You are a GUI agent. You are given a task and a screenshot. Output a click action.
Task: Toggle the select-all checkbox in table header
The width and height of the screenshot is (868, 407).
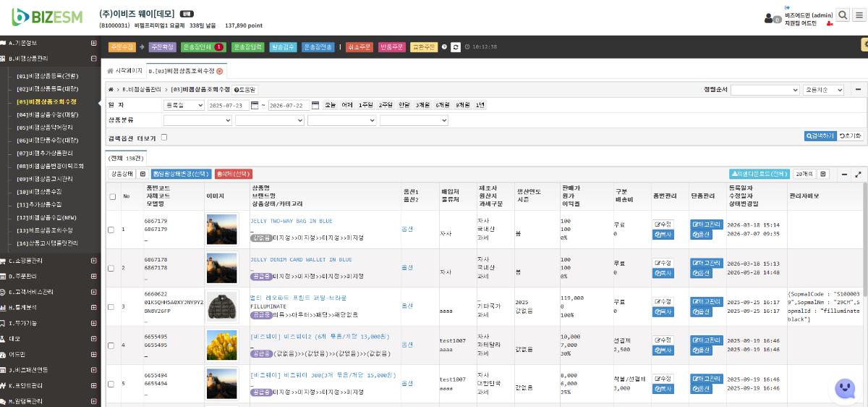tap(112, 196)
